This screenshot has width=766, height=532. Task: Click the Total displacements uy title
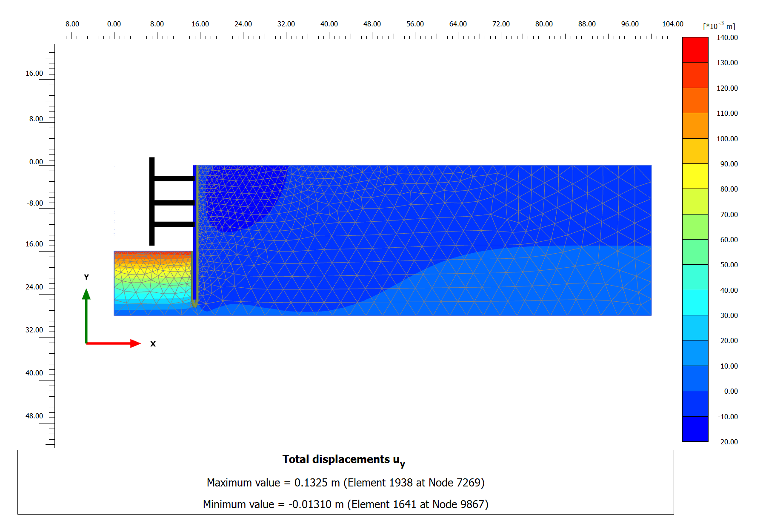click(x=343, y=460)
